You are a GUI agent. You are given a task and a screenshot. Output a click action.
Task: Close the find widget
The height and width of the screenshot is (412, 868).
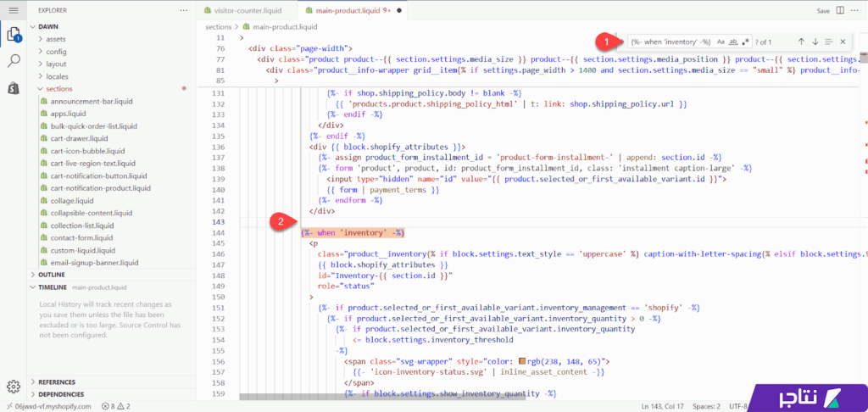843,42
